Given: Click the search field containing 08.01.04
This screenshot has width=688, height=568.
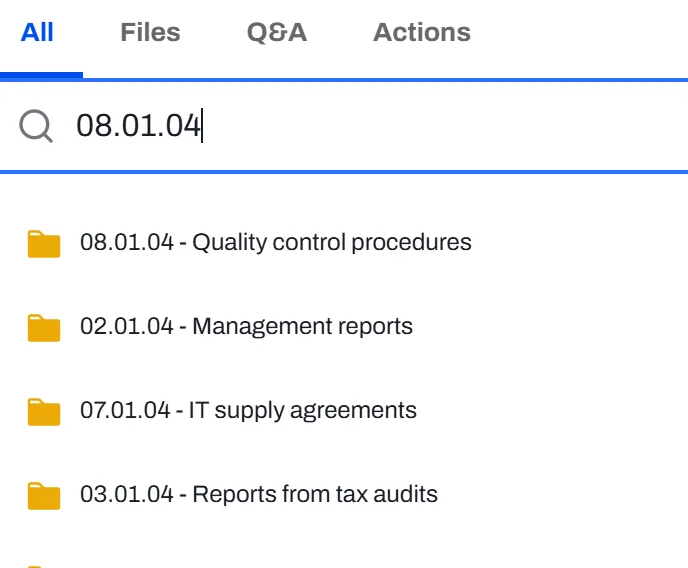Looking at the screenshot, I should (x=140, y=126).
